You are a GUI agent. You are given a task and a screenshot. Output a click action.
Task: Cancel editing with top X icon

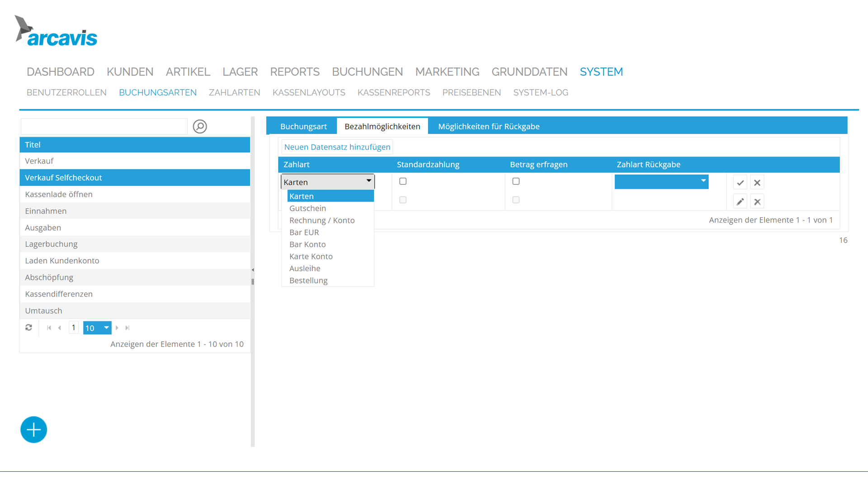click(x=757, y=183)
